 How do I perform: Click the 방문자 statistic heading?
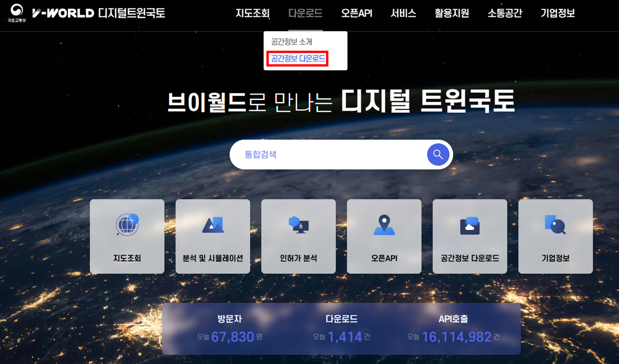pos(230,319)
